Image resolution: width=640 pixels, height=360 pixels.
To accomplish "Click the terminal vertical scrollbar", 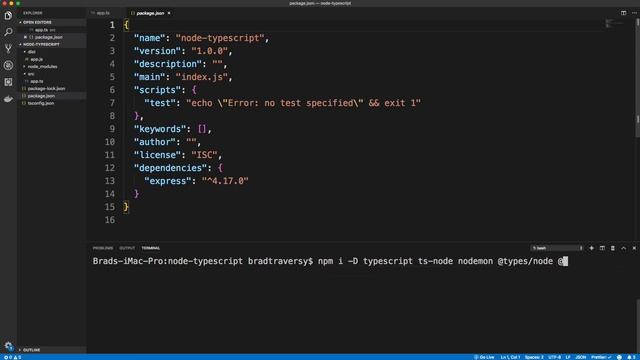I will 638,327.
